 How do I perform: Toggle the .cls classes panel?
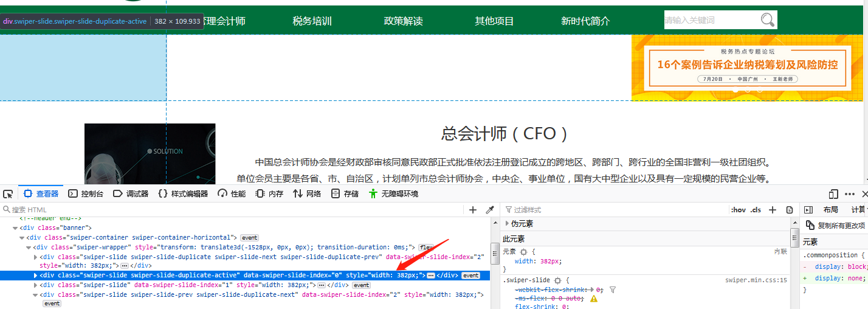click(x=756, y=210)
